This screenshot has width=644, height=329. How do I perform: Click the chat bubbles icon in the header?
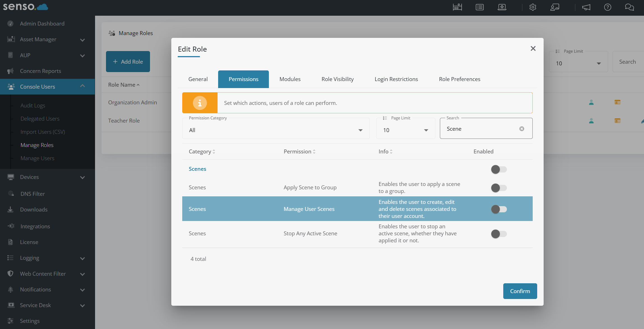coord(629,7)
